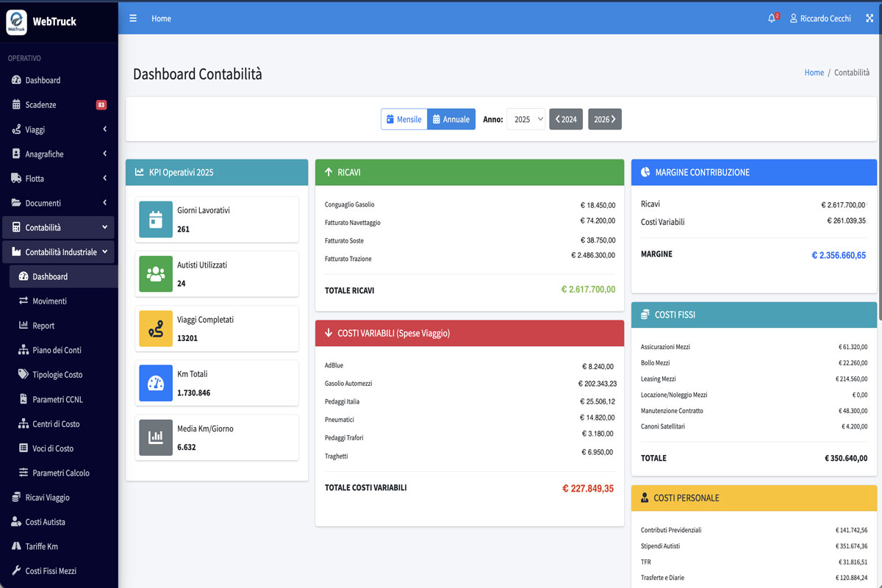Open the Anno year dropdown

[x=526, y=119]
